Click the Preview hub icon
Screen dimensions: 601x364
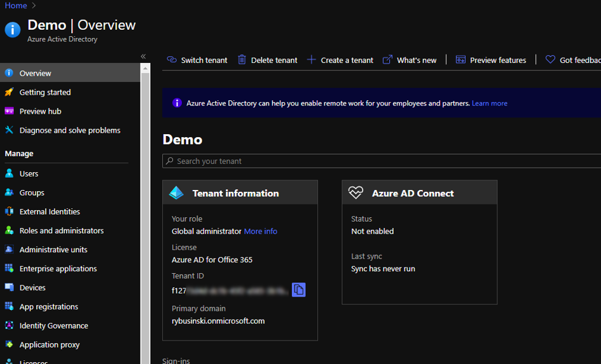(9, 111)
